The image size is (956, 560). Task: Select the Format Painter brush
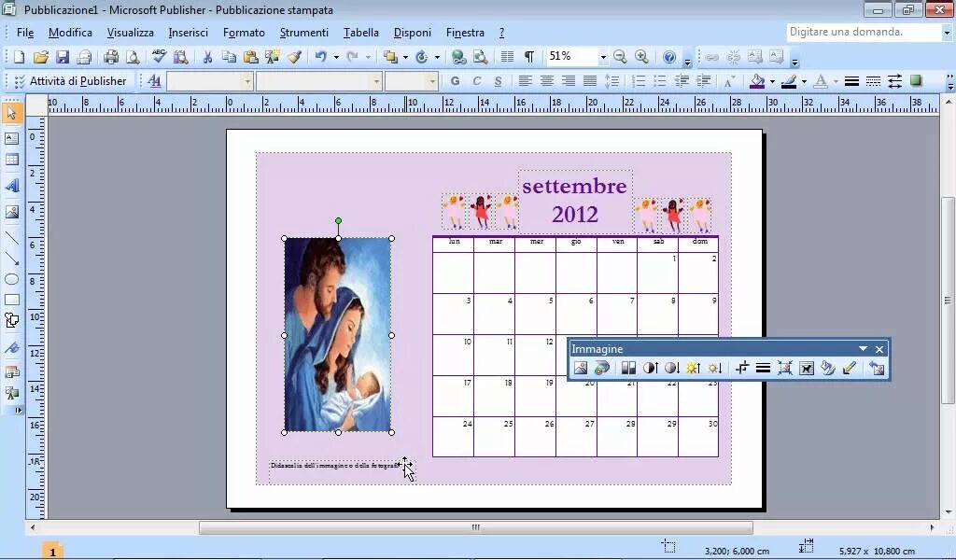pyautogui.click(x=294, y=57)
